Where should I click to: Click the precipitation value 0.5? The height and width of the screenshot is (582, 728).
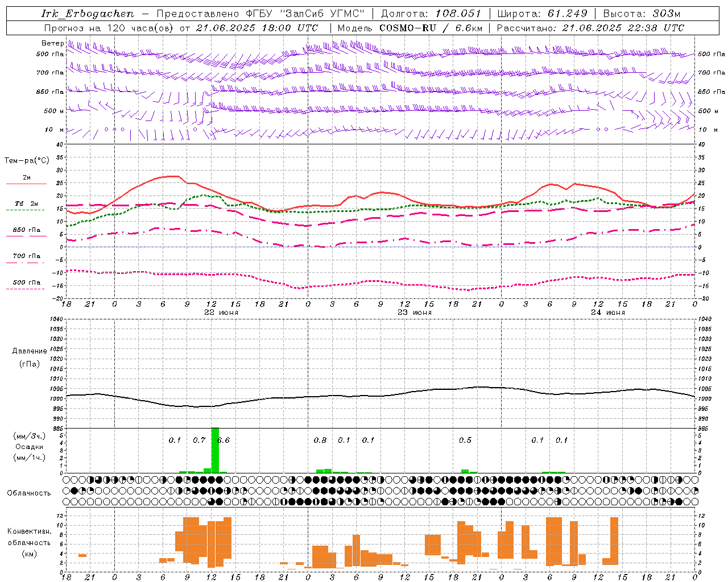tap(465, 440)
